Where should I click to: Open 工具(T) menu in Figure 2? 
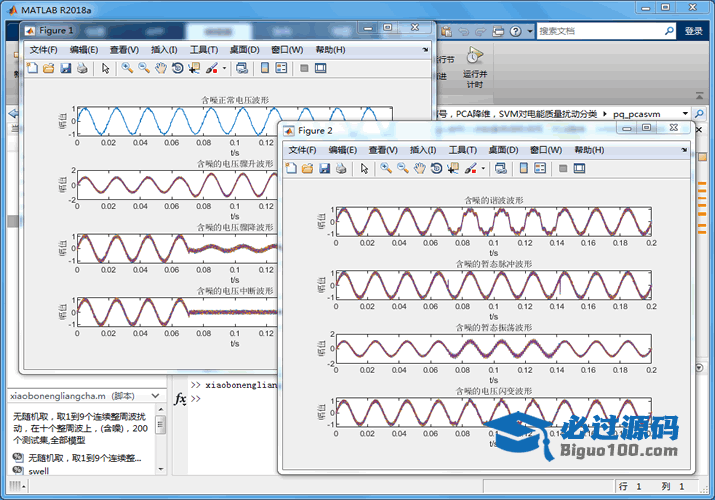tap(462, 150)
